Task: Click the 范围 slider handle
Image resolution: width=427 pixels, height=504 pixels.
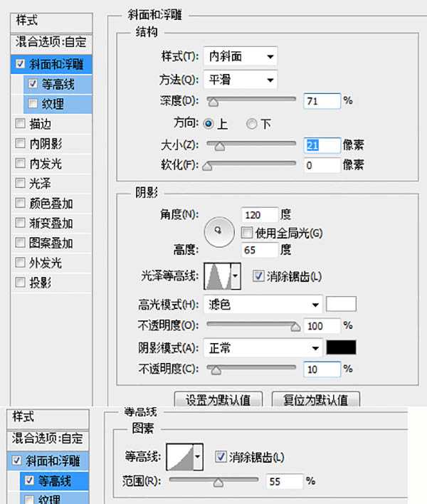Action: pos(218,483)
